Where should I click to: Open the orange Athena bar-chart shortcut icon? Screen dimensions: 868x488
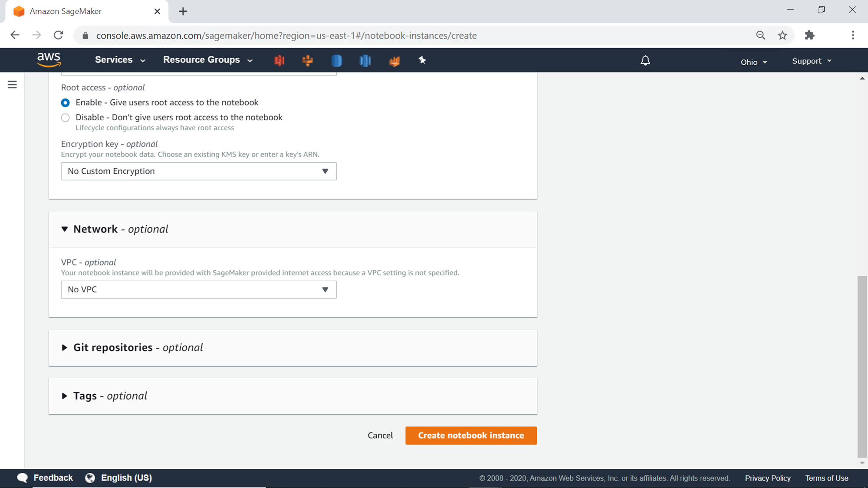tap(394, 61)
